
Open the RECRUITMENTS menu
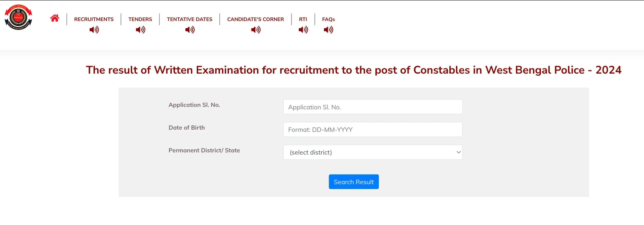click(x=94, y=19)
